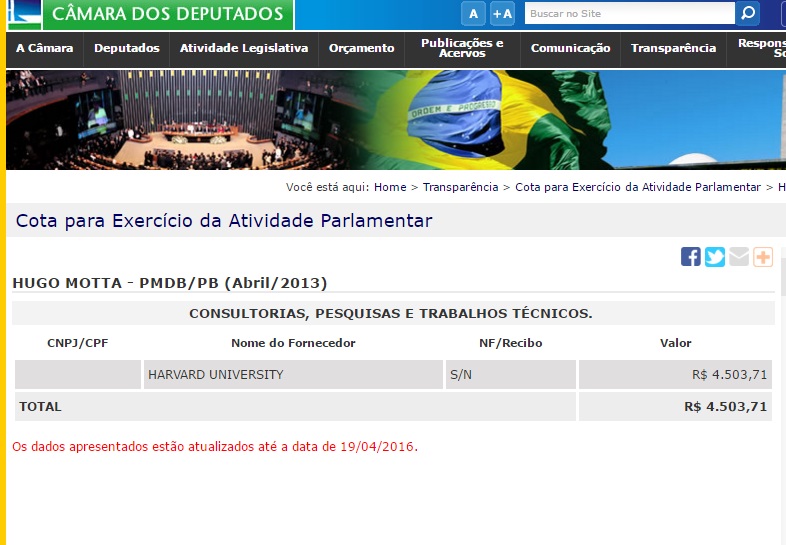Screen dimensions: 786x545
Task: Click the 'Valor' column header
Action: [x=675, y=343]
